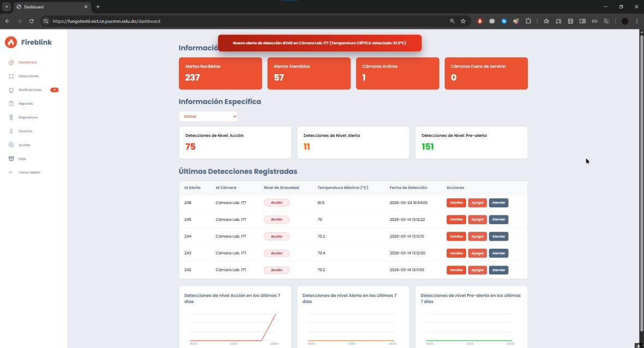
Task: Click the Nivel Pre-alerta count 151
Action: click(x=427, y=147)
